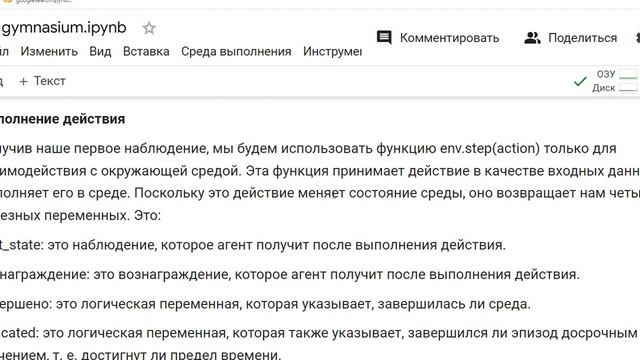Click the text 'Поскольку это действие меняет состояние среды'

click(x=299, y=193)
